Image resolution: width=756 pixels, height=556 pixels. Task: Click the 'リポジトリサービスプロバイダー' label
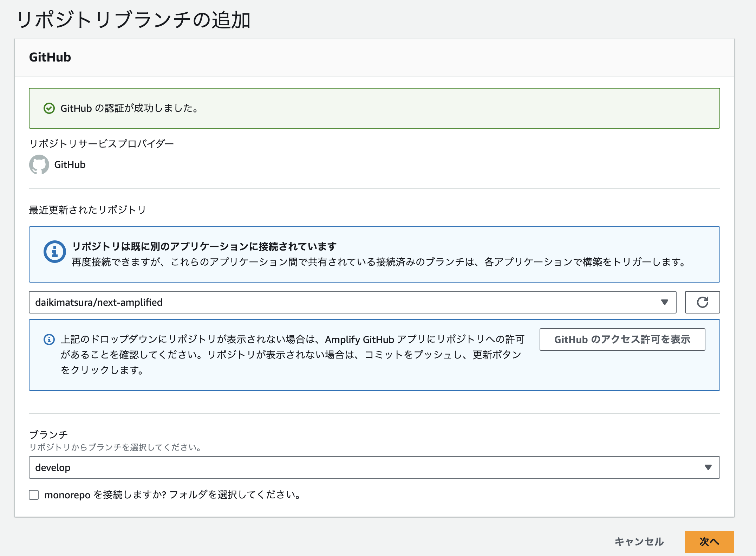[x=102, y=144]
